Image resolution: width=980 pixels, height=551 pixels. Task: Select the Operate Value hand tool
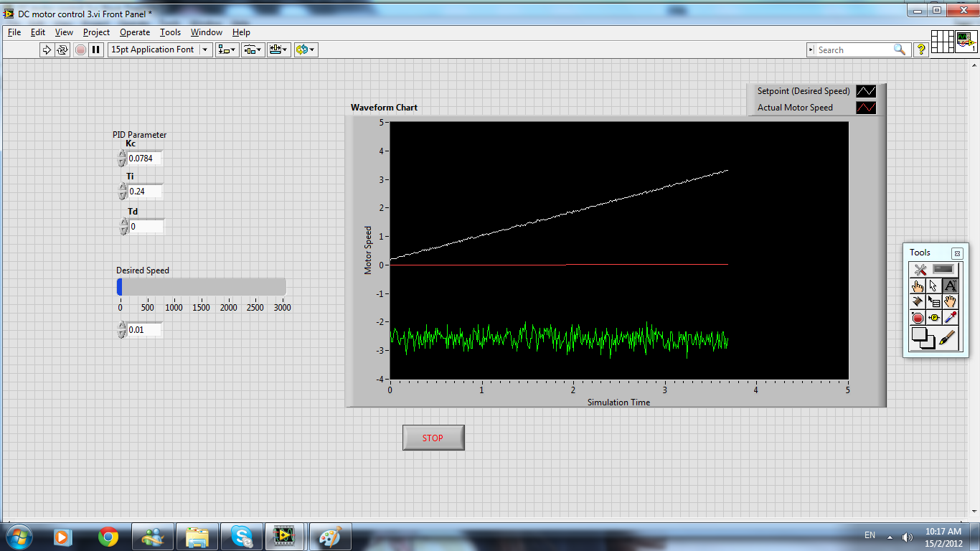[x=918, y=286]
